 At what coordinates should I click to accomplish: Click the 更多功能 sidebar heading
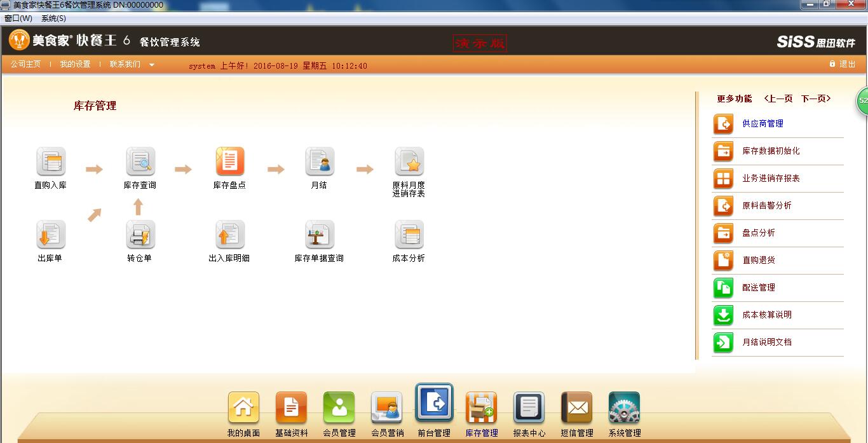(734, 99)
